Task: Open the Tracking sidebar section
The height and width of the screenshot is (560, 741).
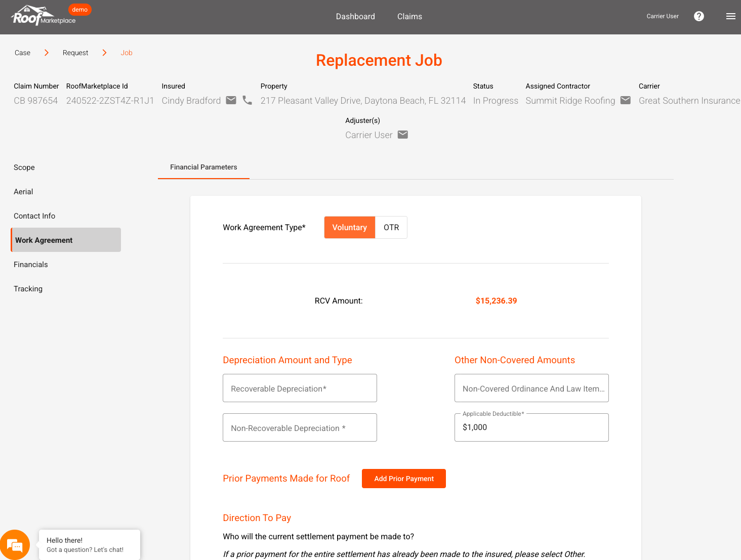Action: click(28, 289)
